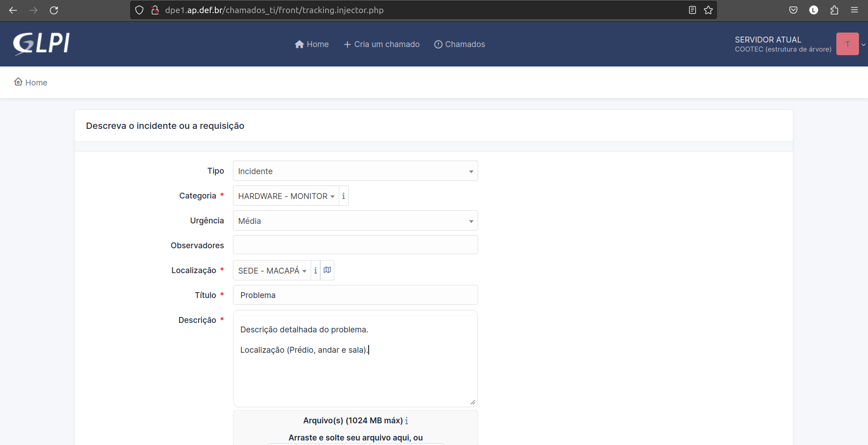
Task: Go to Home in navigation menu
Action: pyautogui.click(x=312, y=44)
